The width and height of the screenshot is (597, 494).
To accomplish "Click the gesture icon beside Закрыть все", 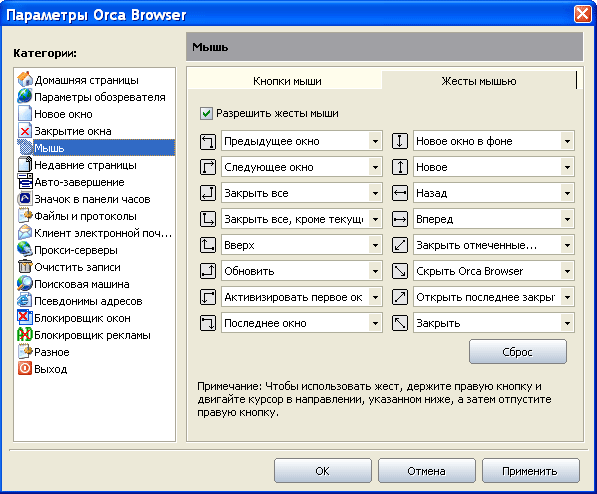I will click(x=208, y=193).
